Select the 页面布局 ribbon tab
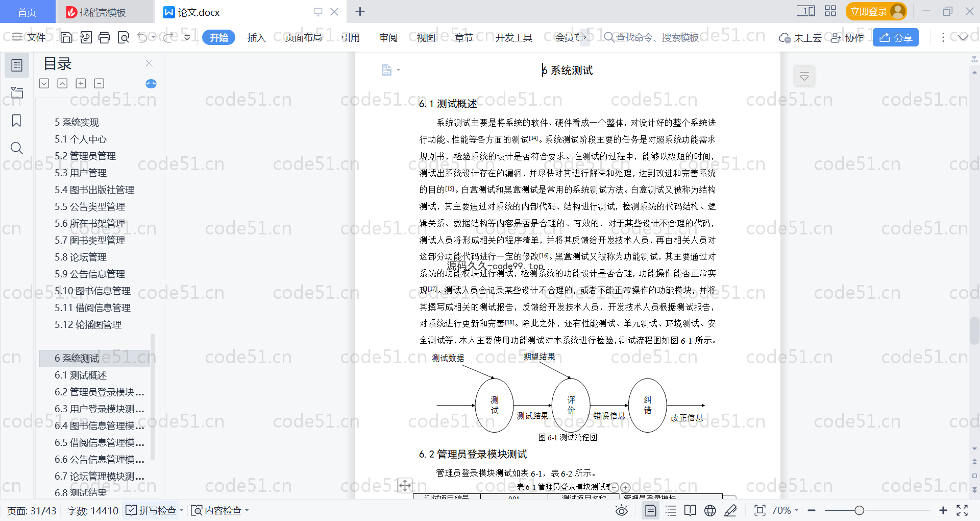Screen dimensions: 980x521 pos(303,37)
